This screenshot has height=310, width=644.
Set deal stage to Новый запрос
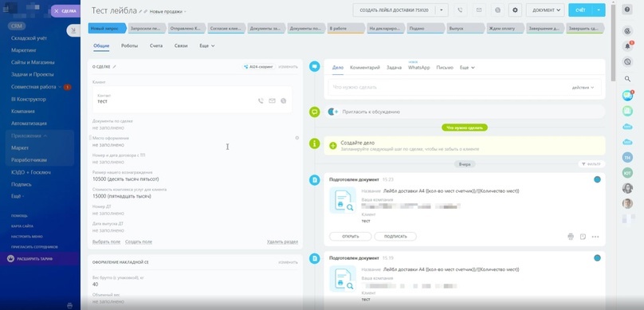106,29
